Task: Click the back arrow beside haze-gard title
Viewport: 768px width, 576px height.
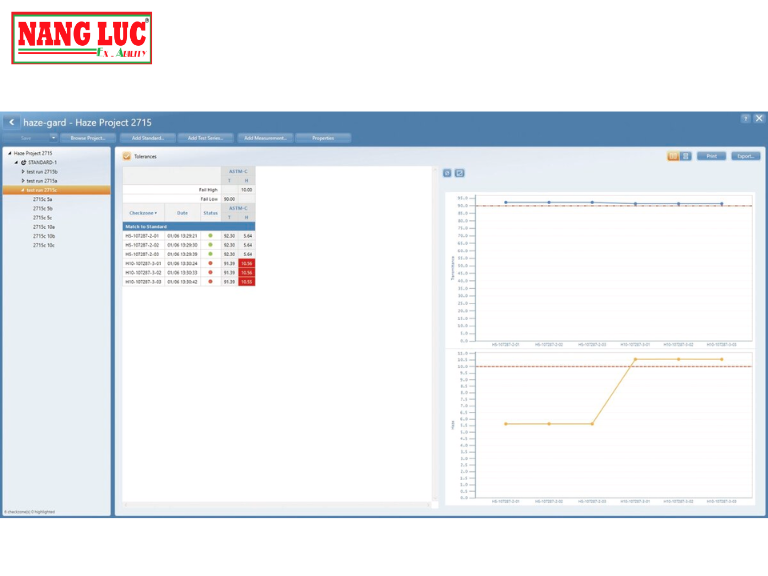Action: coord(12,122)
